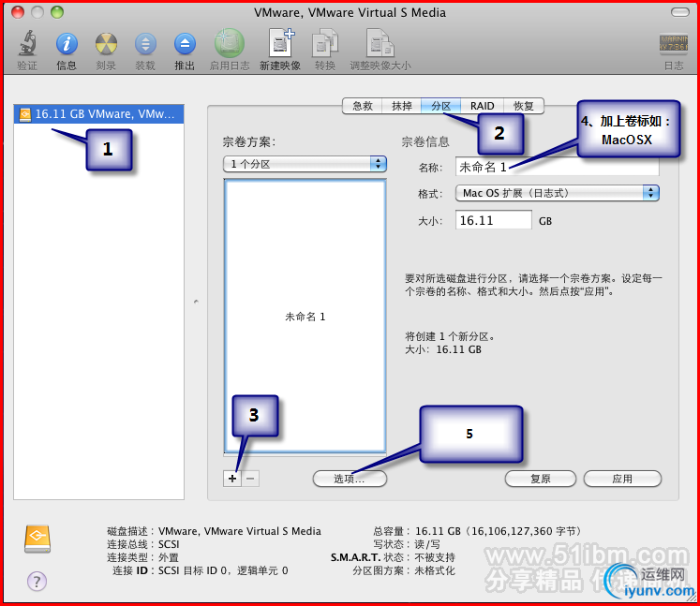Click the Resize Image (调整映像大小) icon

click(380, 43)
